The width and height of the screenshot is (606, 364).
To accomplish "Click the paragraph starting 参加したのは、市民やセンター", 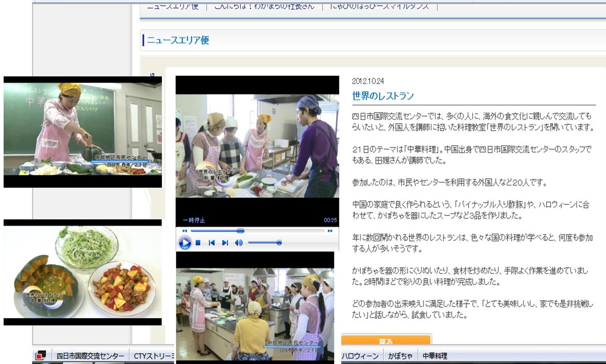I will [449, 182].
